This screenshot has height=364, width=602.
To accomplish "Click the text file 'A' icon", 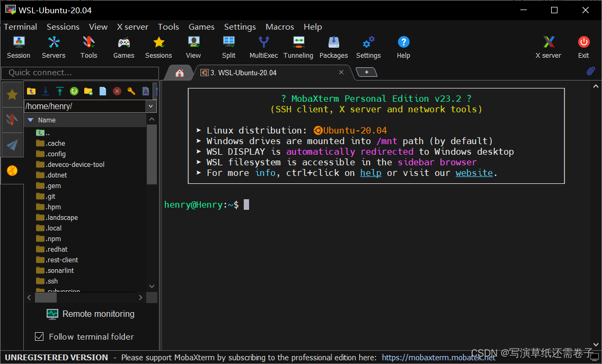I will [x=146, y=91].
